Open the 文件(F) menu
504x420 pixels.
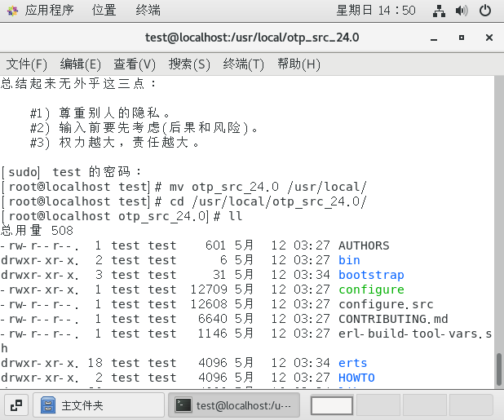pos(27,64)
